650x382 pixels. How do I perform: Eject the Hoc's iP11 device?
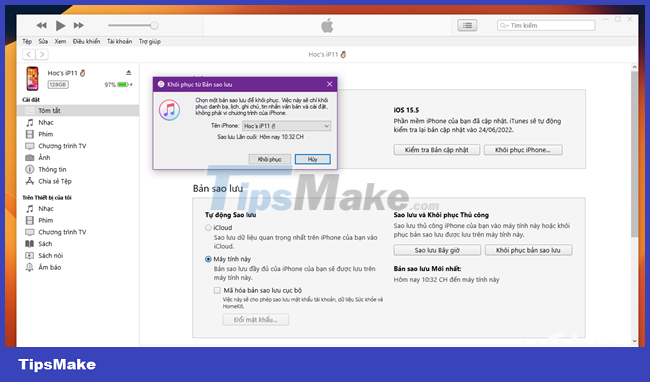(129, 73)
